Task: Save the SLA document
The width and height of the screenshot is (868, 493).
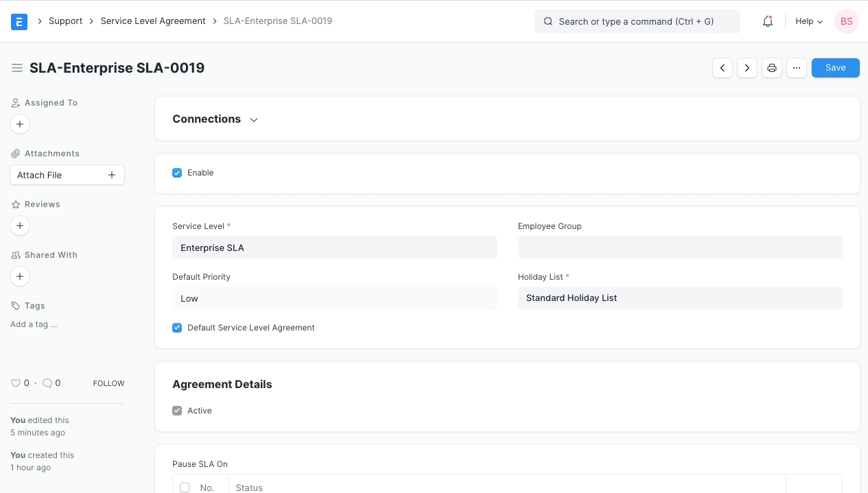Action: pyautogui.click(x=835, y=68)
